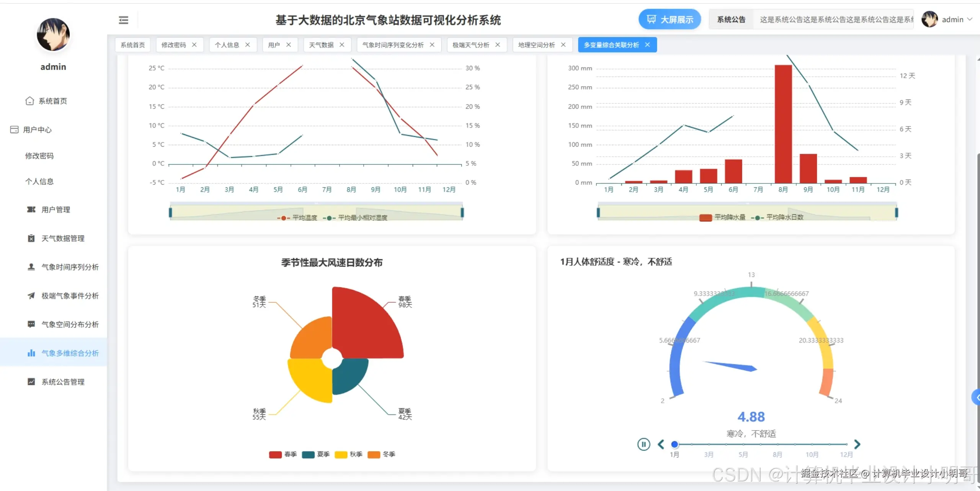The width and height of the screenshot is (980, 491).
Task: Collapse the 用户中心 menu group
Action: (x=37, y=129)
